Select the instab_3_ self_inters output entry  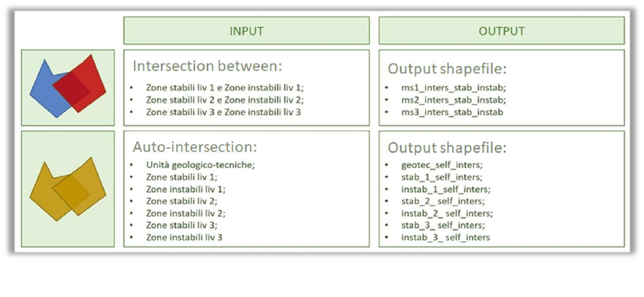point(445,238)
